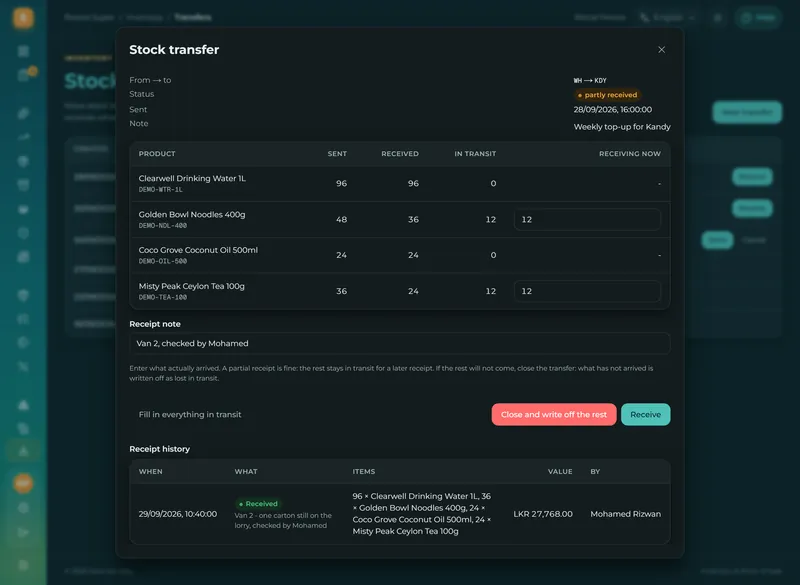The image size is (800, 585).
Task: Click the receipt value 'LKR 27,768.00'
Action: click(x=543, y=514)
